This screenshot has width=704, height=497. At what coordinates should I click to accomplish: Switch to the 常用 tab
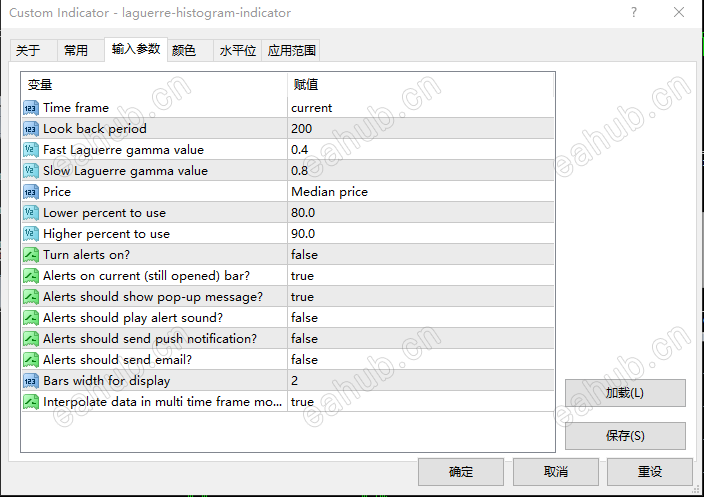[80, 50]
